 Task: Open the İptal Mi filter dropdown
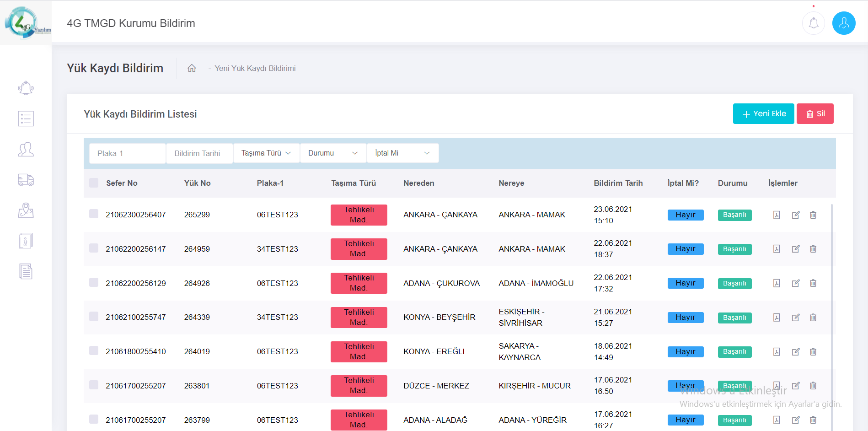(403, 153)
